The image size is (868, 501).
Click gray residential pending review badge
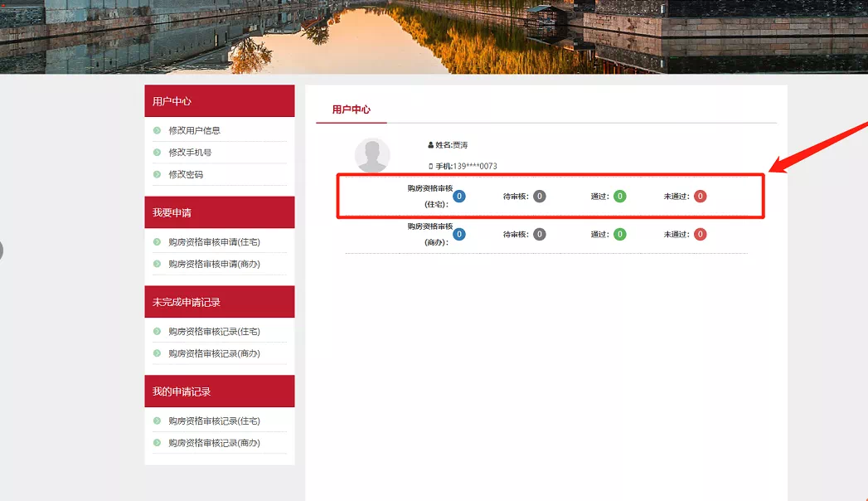(540, 197)
